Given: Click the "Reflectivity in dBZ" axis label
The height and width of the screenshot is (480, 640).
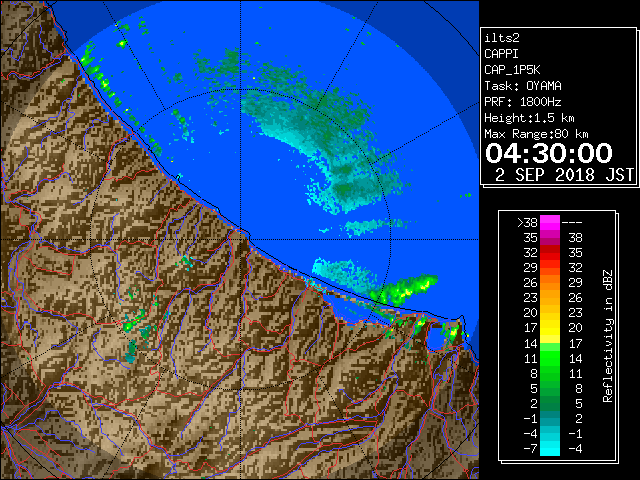Looking at the screenshot, I should click(x=608, y=336).
